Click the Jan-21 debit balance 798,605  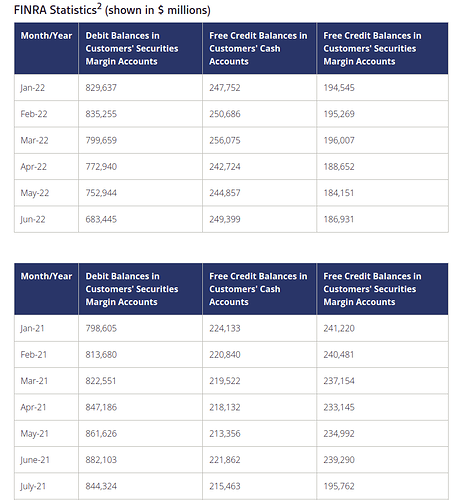(101, 328)
